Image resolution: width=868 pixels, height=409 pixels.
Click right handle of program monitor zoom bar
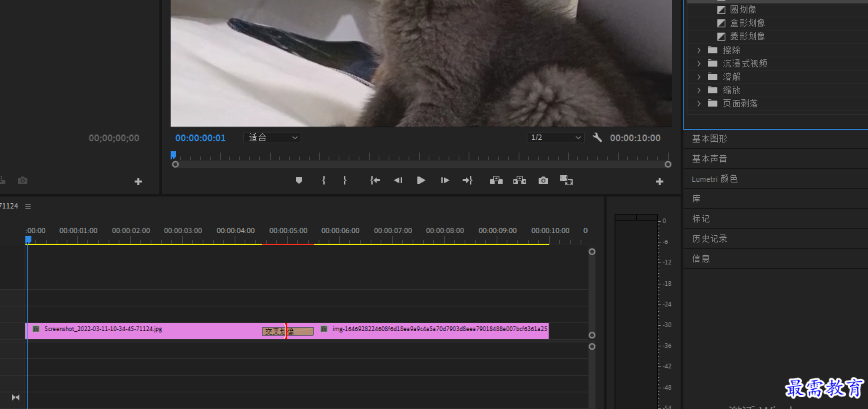pos(668,165)
